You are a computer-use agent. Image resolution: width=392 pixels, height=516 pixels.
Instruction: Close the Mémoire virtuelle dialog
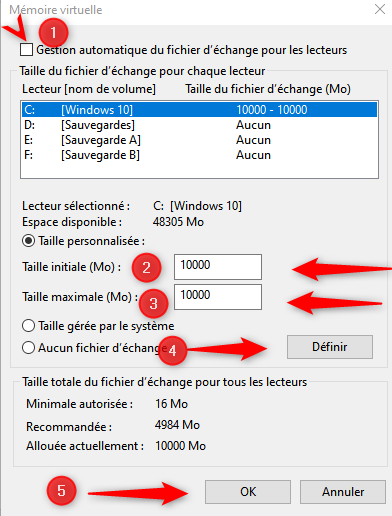(380, 9)
